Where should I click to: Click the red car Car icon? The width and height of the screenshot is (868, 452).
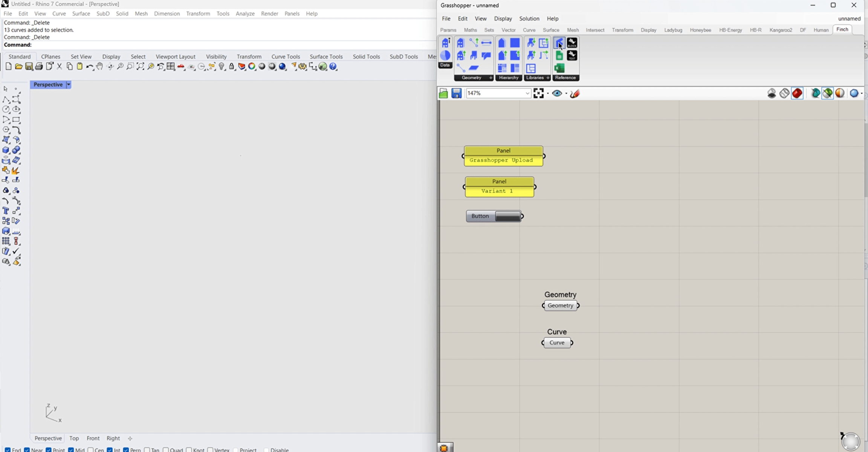pyautogui.click(x=181, y=67)
